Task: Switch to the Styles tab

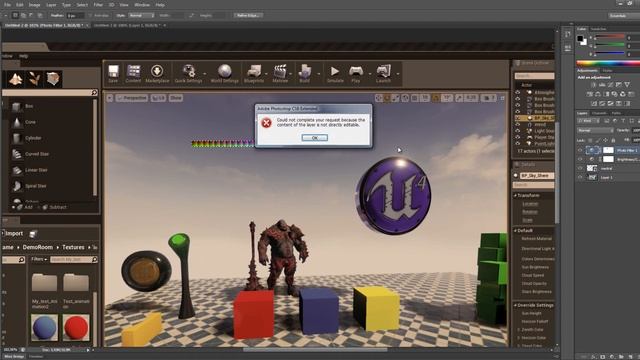Action: (x=607, y=71)
